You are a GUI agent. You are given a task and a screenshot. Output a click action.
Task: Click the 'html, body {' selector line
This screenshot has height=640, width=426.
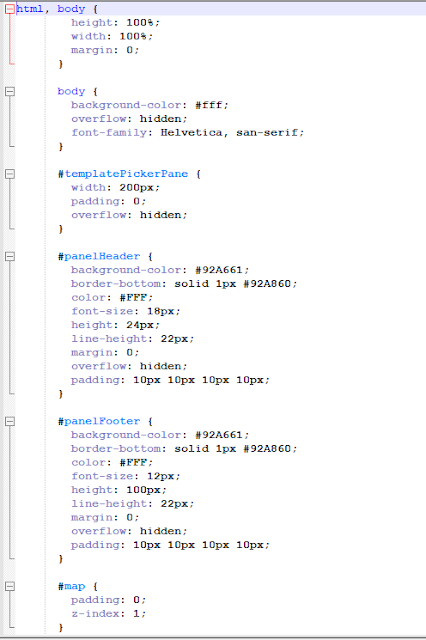(x=57, y=9)
